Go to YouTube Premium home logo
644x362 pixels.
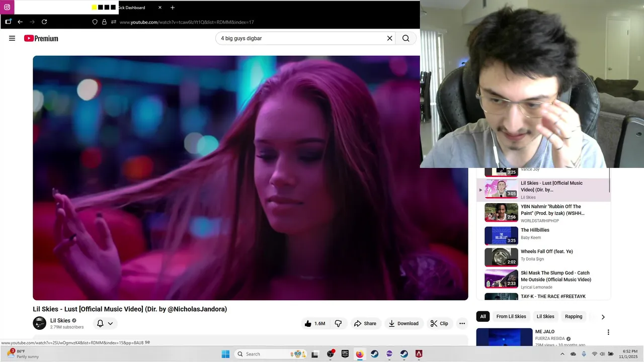41,38
